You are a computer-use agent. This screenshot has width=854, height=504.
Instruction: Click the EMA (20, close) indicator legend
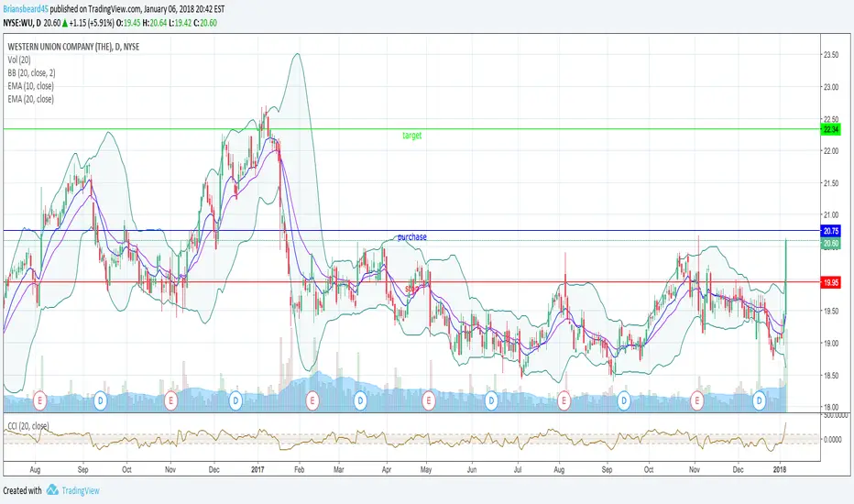[30, 99]
